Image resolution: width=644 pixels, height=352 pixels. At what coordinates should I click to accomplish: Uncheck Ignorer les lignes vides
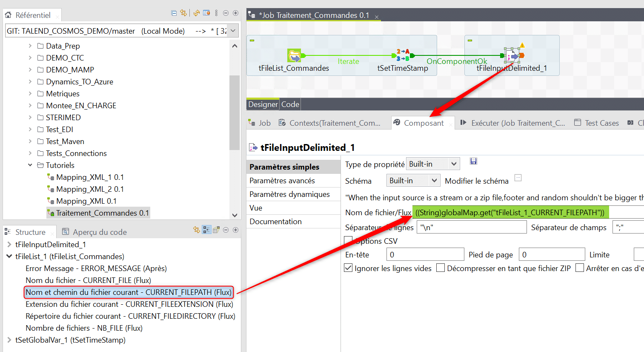point(348,268)
